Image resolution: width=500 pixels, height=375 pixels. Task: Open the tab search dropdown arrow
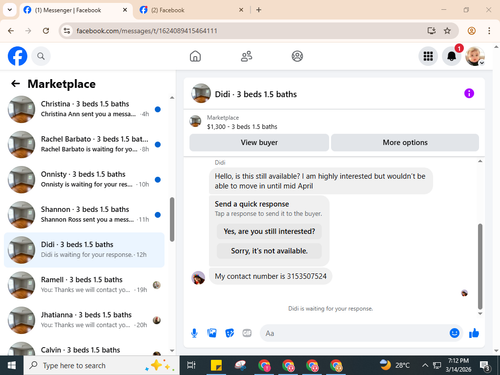10,10
